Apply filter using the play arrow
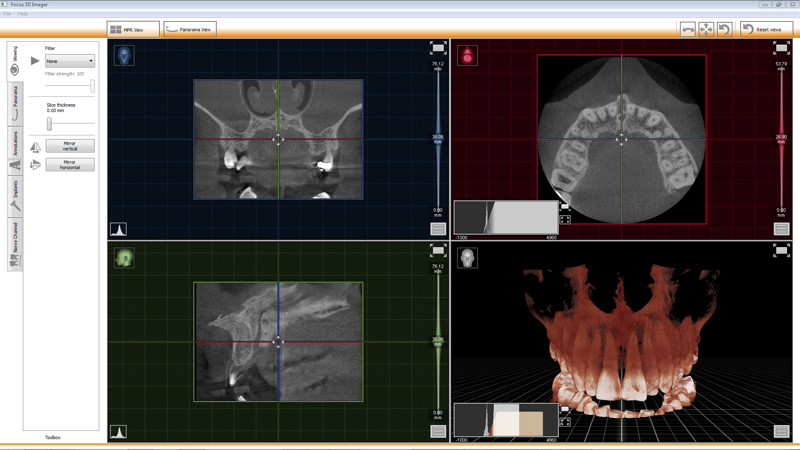The width and height of the screenshot is (800, 450). [x=35, y=61]
